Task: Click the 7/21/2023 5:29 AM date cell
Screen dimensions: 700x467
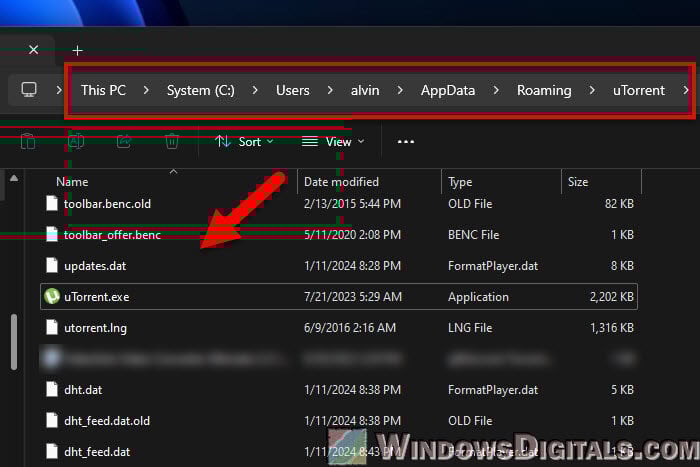Action: coord(353,297)
